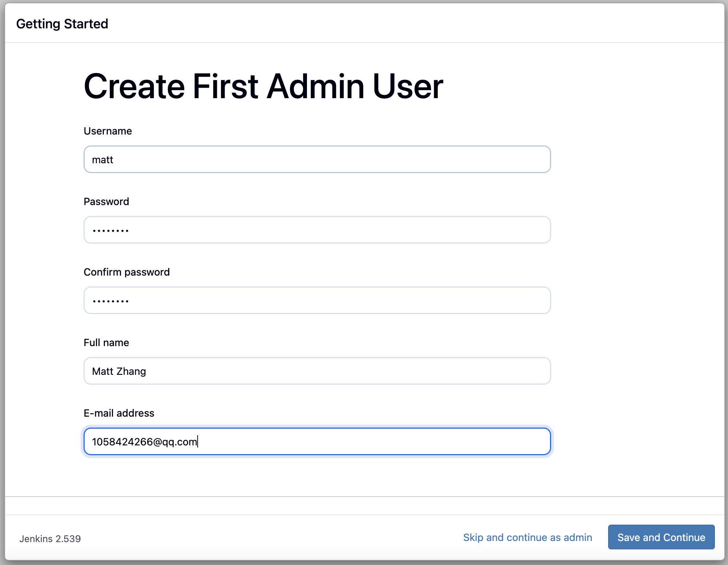
Task: Click the Password field label
Action: (106, 201)
